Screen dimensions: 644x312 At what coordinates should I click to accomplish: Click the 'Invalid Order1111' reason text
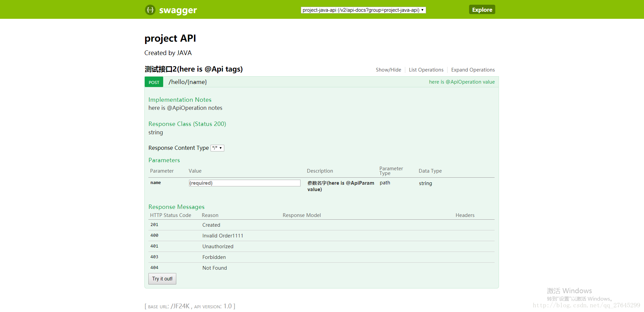click(223, 236)
